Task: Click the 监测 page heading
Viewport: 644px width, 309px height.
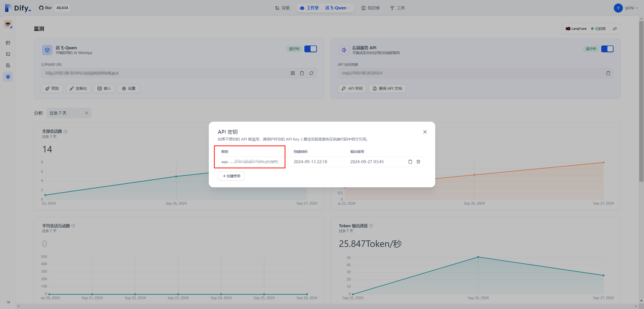Action: [39, 29]
